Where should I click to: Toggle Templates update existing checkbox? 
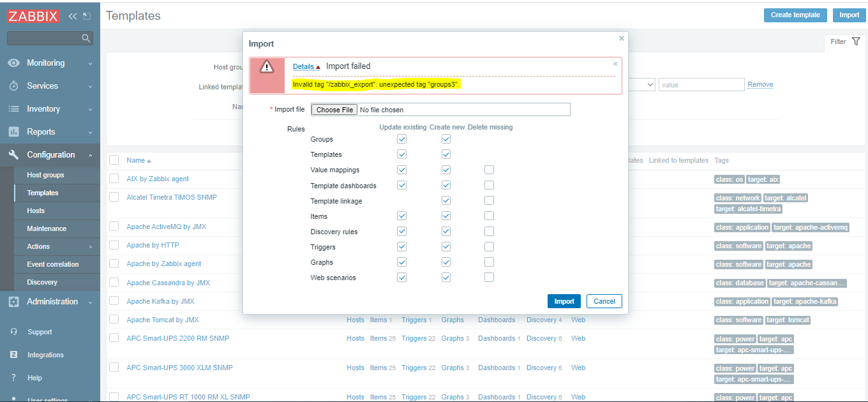401,154
